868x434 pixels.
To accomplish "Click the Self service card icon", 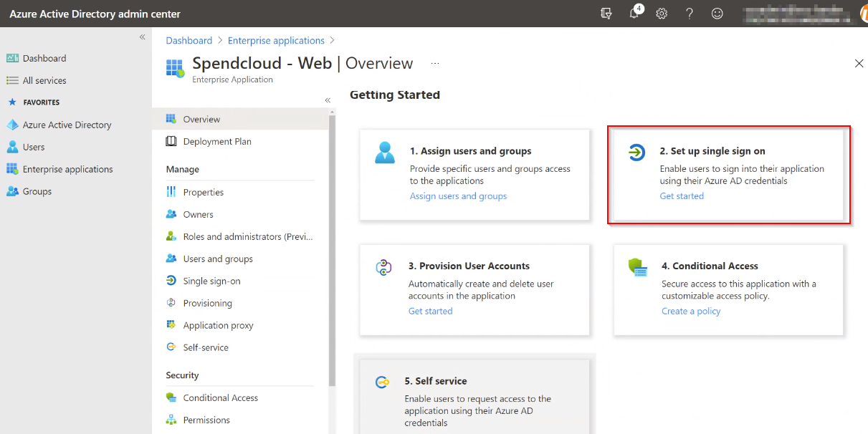I will coord(383,382).
